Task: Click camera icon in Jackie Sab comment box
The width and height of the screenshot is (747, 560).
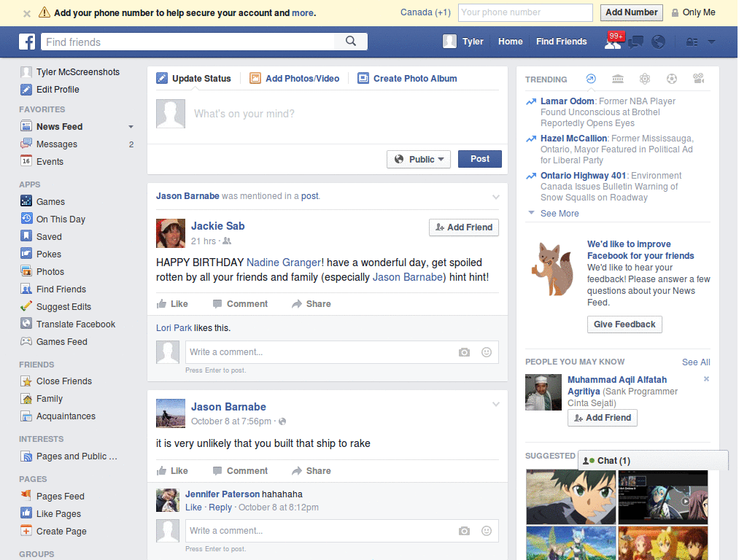Action: pos(464,352)
